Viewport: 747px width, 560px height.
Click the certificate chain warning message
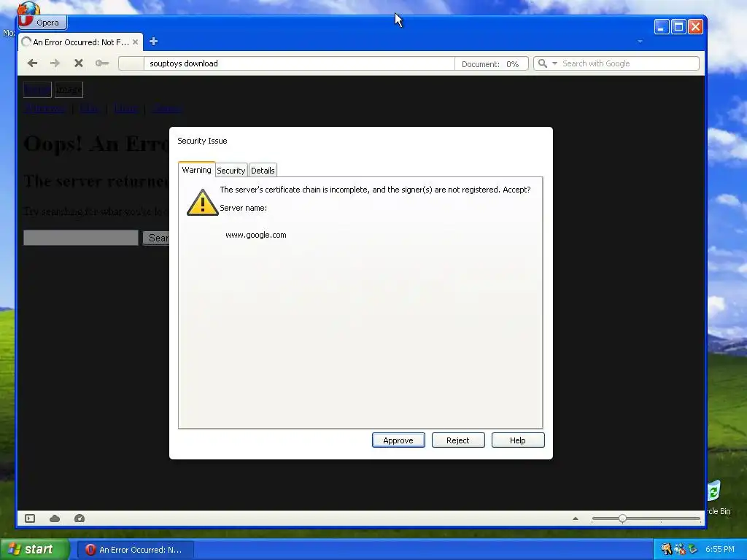[x=375, y=190]
